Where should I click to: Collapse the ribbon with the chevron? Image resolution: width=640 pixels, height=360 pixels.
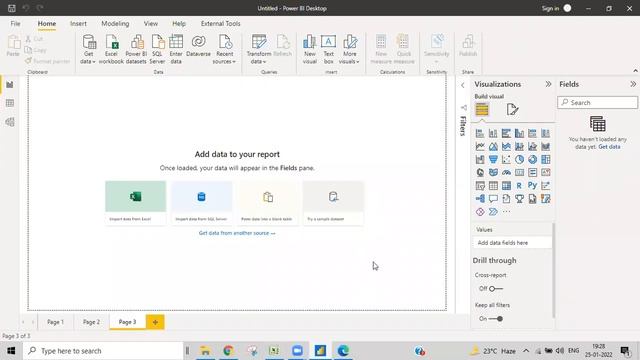coord(635,71)
